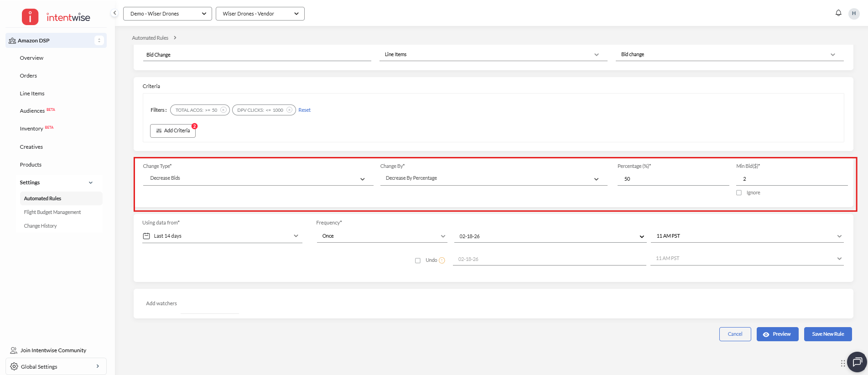
Task: Click the Intentwise logo icon
Action: coord(30,17)
